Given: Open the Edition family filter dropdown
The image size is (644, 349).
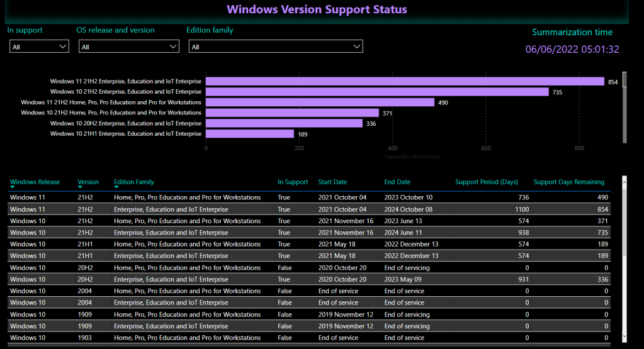Looking at the screenshot, I should (x=276, y=47).
